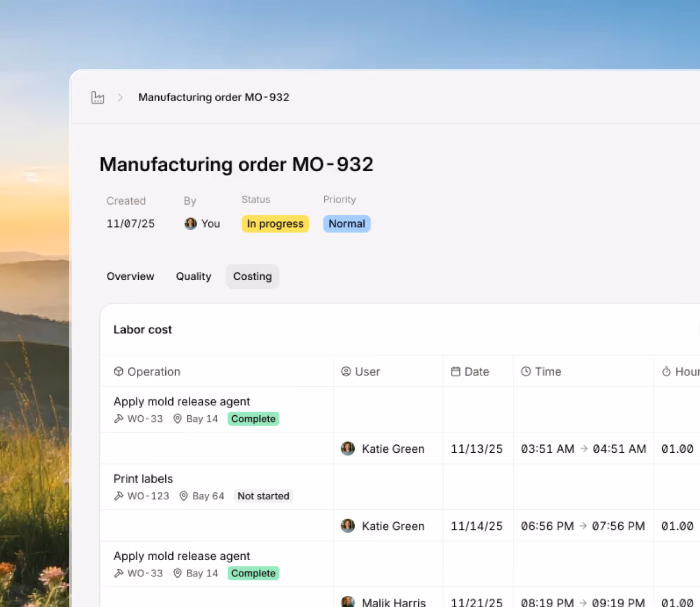Click the WO-123 work order label
Viewport: 700px width, 607px height.
[x=148, y=496]
